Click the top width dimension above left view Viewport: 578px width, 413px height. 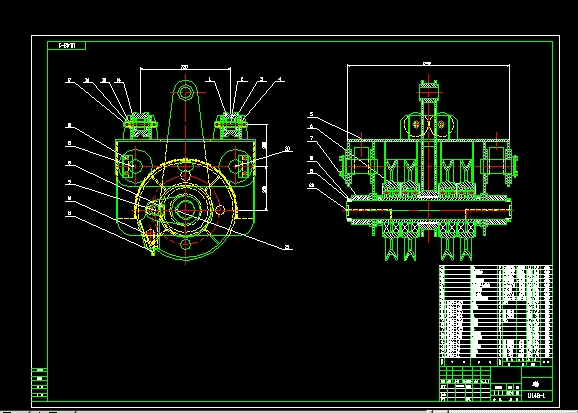point(185,67)
